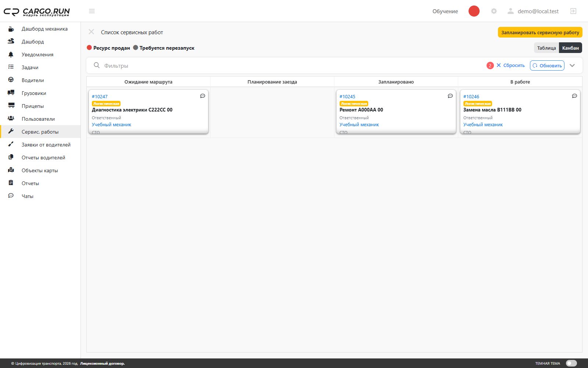Open Объекты карты section
588x368 pixels.
40,170
